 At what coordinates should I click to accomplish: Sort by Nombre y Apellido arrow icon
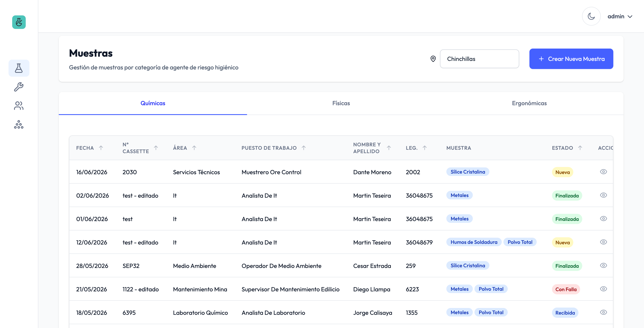click(x=389, y=148)
